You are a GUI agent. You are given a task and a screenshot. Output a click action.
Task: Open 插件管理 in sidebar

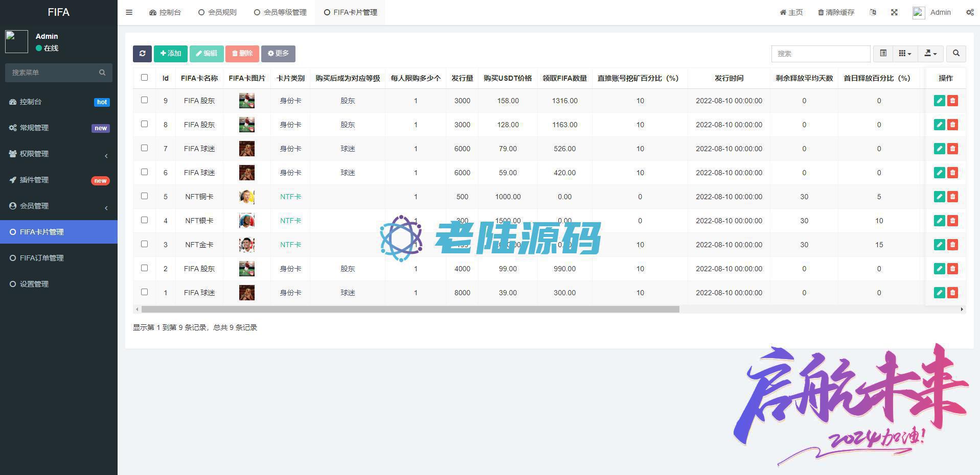pyautogui.click(x=59, y=180)
